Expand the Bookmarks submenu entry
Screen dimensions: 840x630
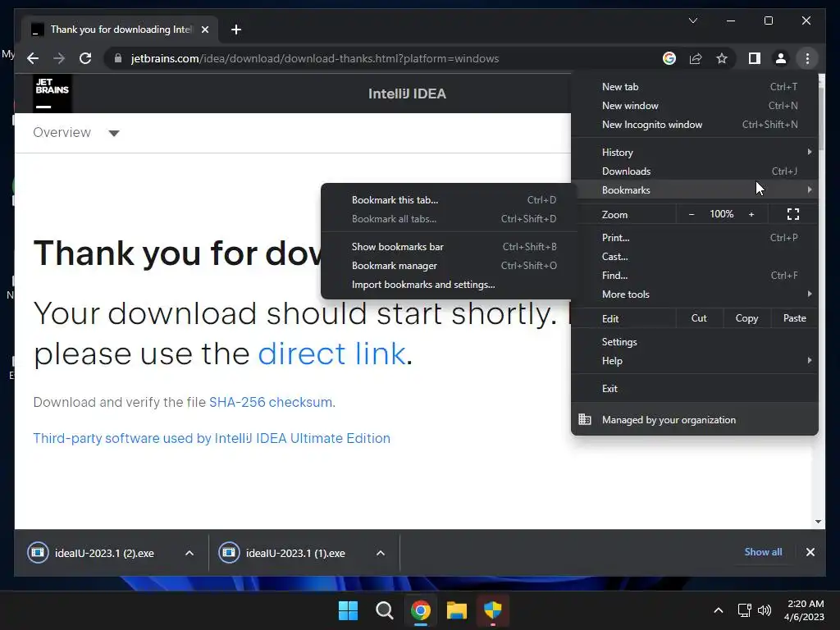(x=694, y=189)
